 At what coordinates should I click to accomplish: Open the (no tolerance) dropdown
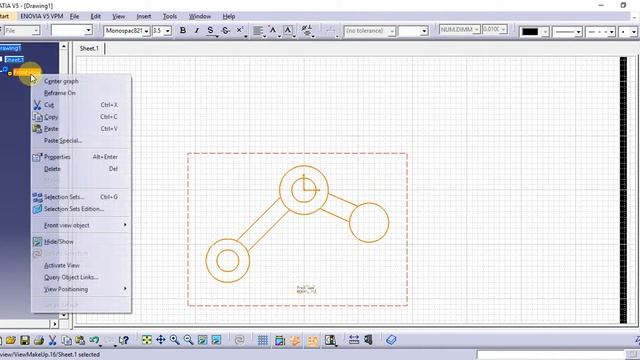[392, 31]
